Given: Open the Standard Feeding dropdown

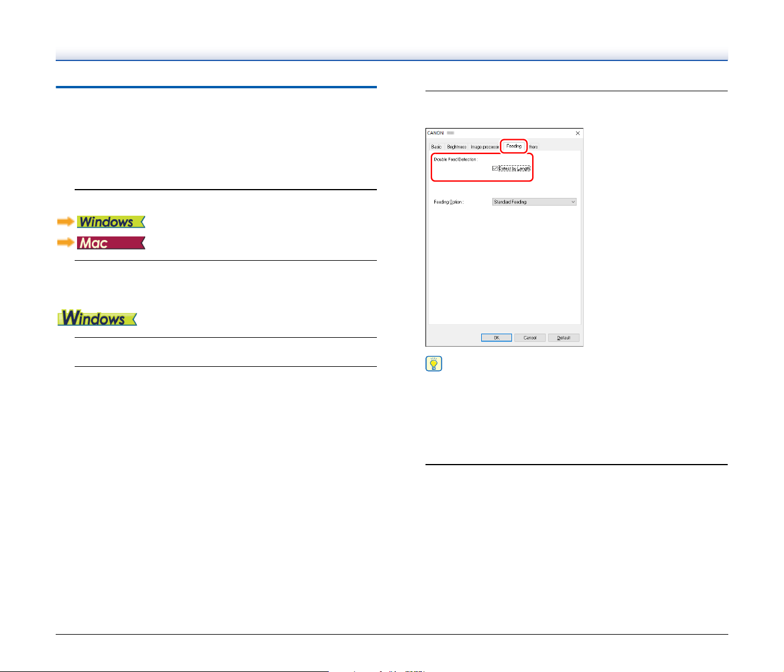Looking at the screenshot, I should (x=535, y=202).
